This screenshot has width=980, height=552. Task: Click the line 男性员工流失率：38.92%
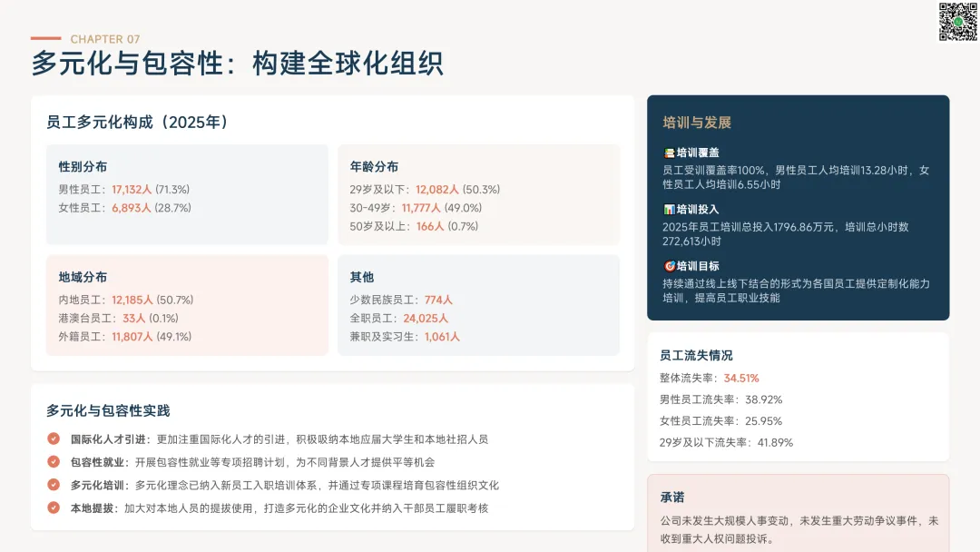tap(721, 399)
